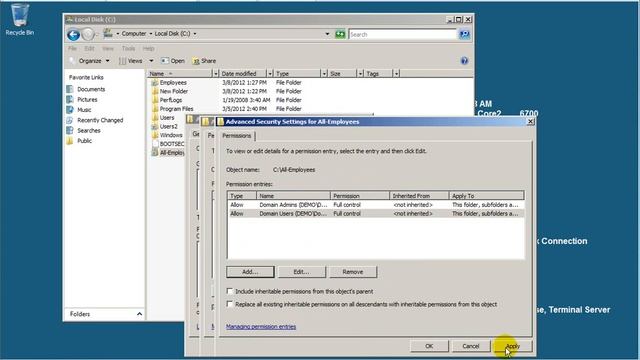Open Explorer help question mark icon
The width and height of the screenshot is (640, 360).
[x=464, y=61]
